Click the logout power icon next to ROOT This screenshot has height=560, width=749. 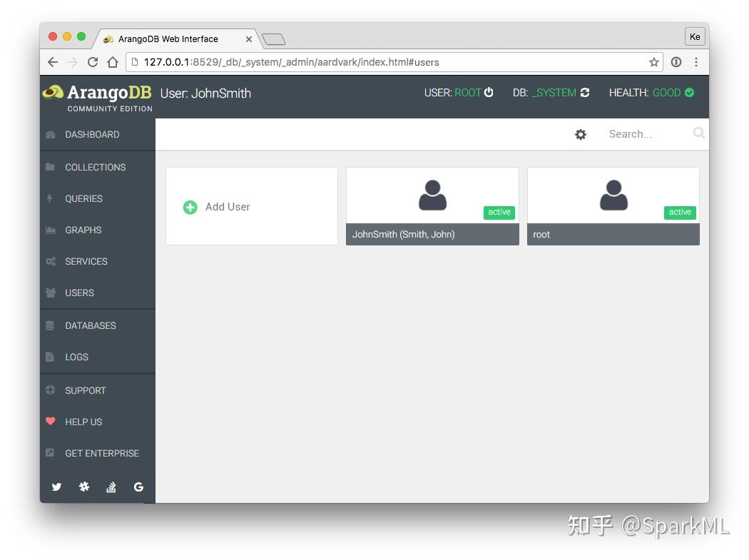[489, 92]
